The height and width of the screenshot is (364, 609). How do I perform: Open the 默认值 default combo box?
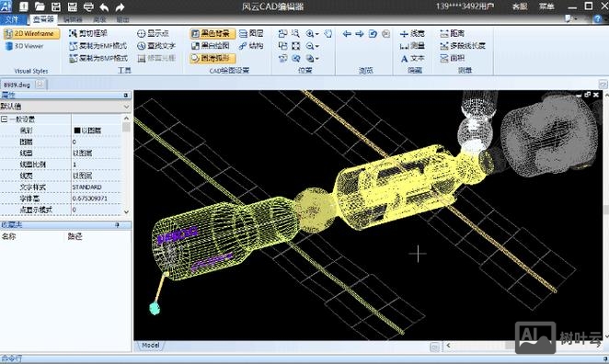(x=65, y=107)
